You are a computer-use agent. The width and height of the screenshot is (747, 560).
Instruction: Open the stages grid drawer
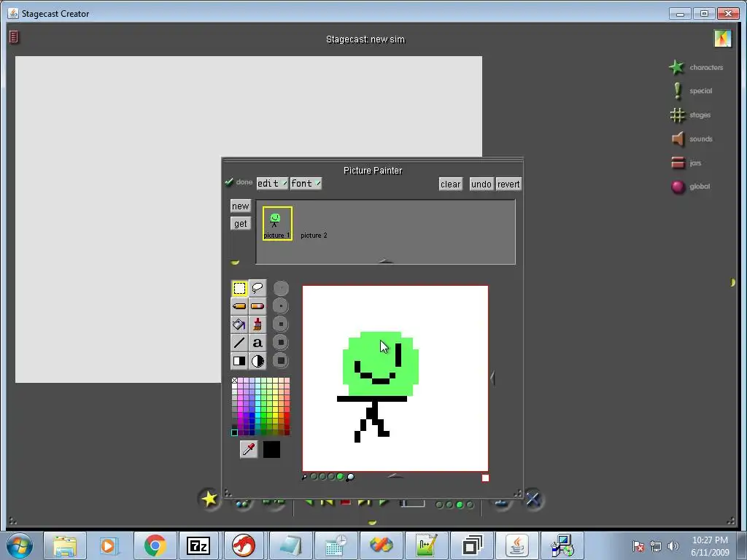[x=677, y=114]
